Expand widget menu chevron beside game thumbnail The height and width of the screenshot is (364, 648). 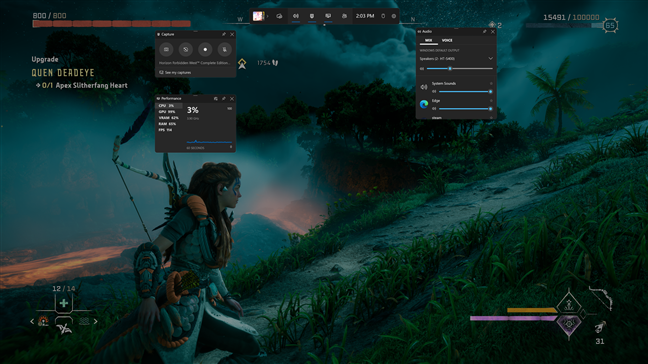click(267, 16)
